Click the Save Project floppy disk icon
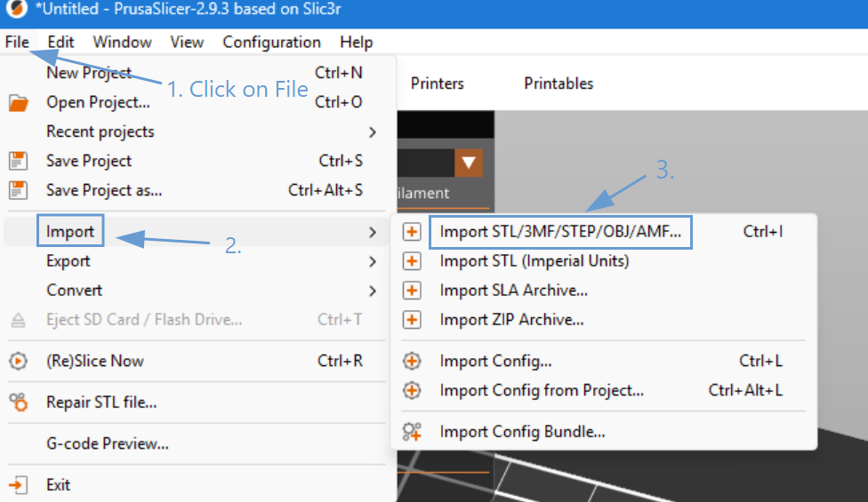This screenshot has height=502, width=868. pyautogui.click(x=19, y=161)
